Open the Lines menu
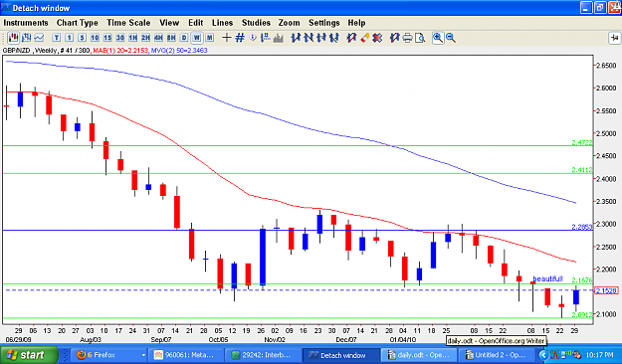 click(222, 23)
